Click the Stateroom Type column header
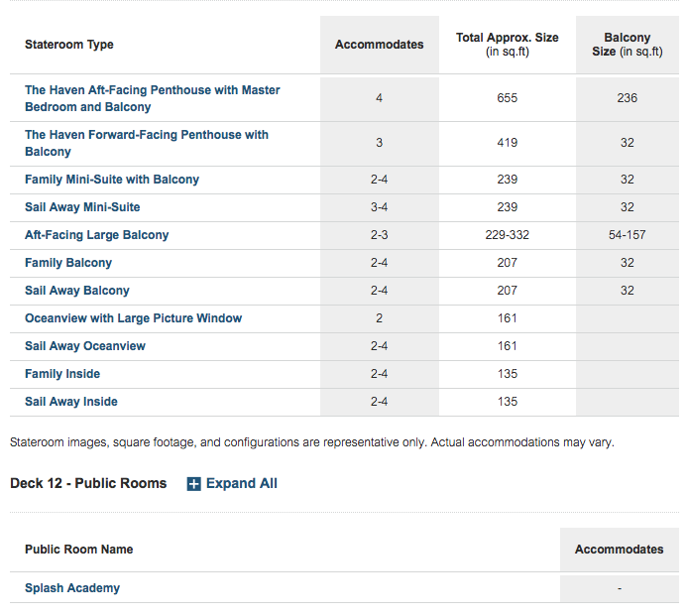 (x=69, y=45)
